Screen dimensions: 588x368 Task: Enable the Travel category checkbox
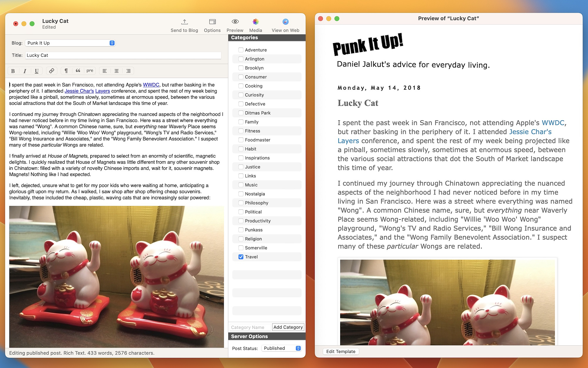[x=240, y=256]
